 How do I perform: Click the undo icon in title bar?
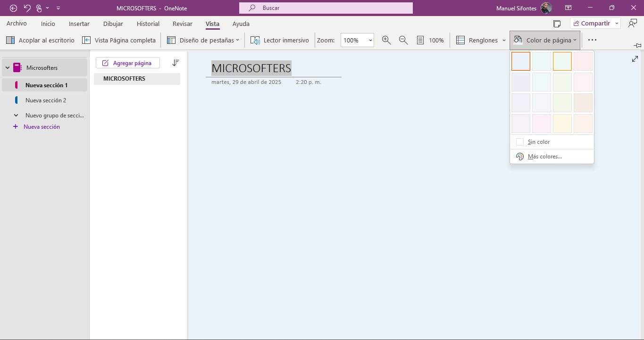pos(27,8)
